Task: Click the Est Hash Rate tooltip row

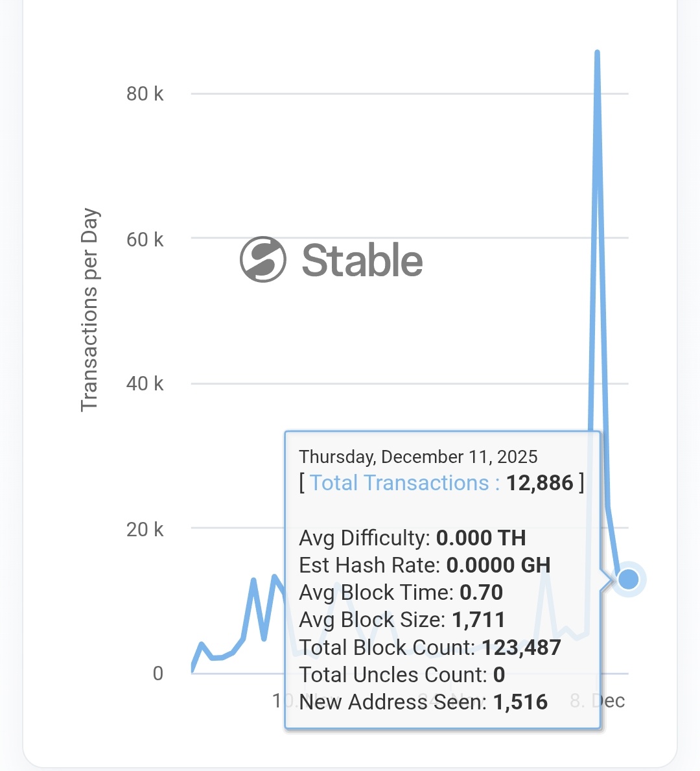Action: pyautogui.click(x=425, y=565)
